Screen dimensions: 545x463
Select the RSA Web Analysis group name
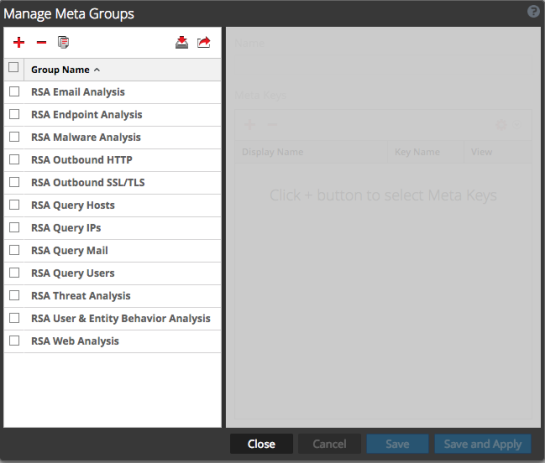pyautogui.click(x=75, y=341)
